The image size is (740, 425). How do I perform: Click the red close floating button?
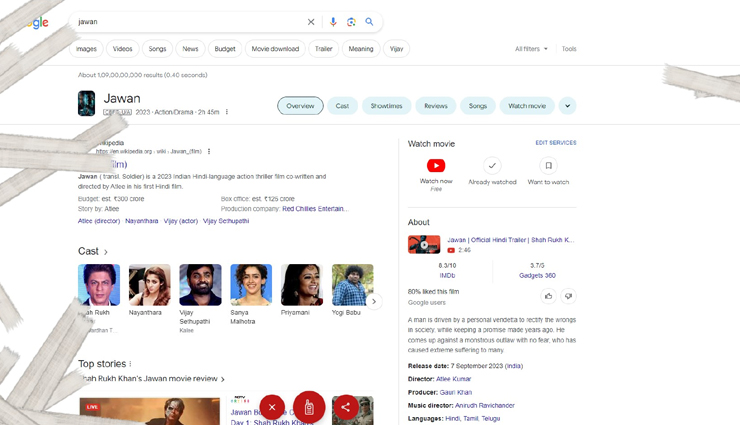(x=272, y=407)
